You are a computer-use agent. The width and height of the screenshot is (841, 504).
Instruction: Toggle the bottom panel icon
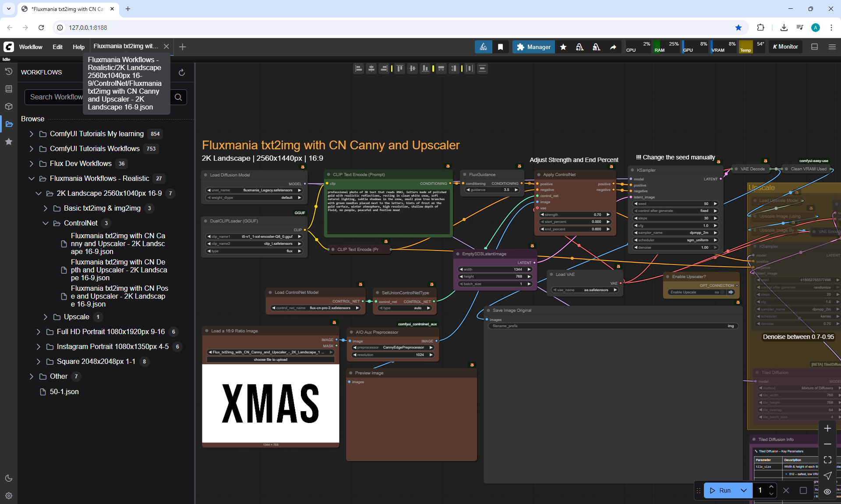[815, 47]
